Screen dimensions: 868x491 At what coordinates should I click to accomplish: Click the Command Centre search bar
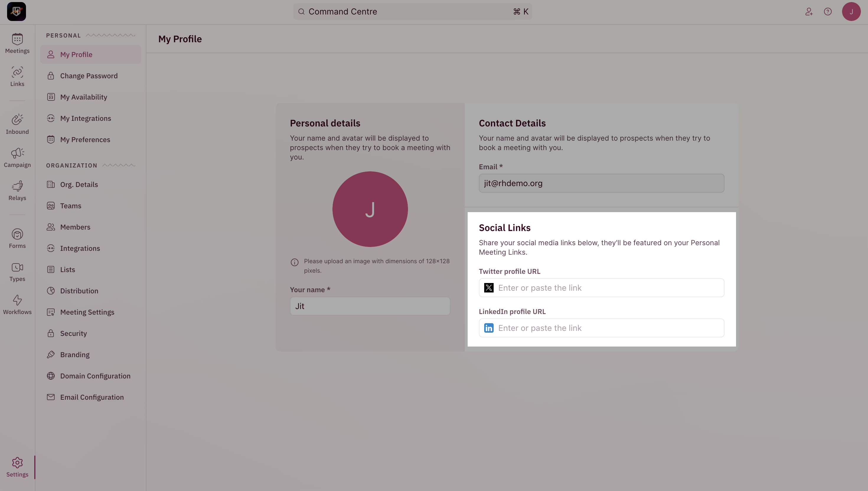point(412,12)
